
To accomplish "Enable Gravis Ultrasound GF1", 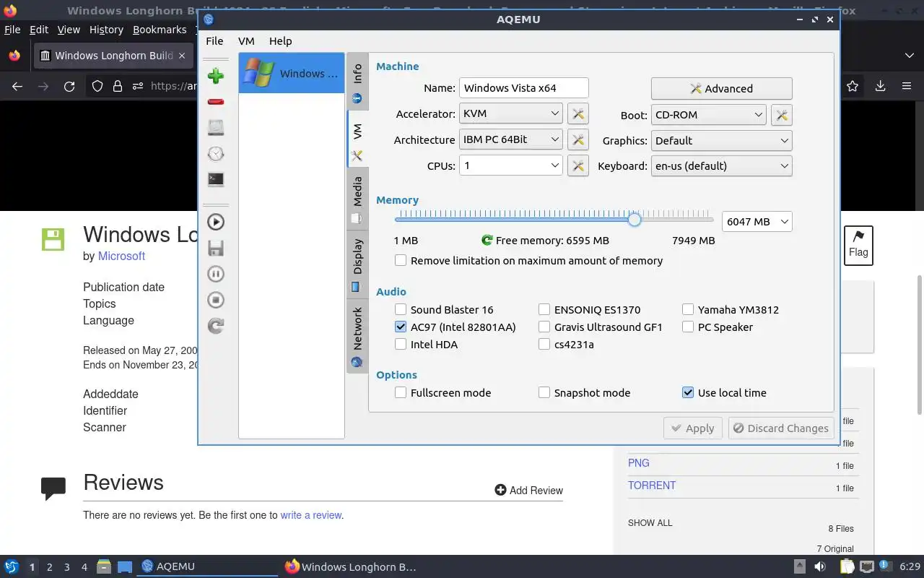I will (x=544, y=327).
